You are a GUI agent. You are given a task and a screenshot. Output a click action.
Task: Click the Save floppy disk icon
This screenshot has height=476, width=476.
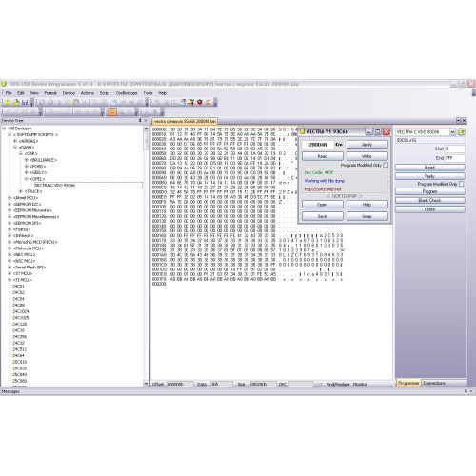(x=25, y=102)
